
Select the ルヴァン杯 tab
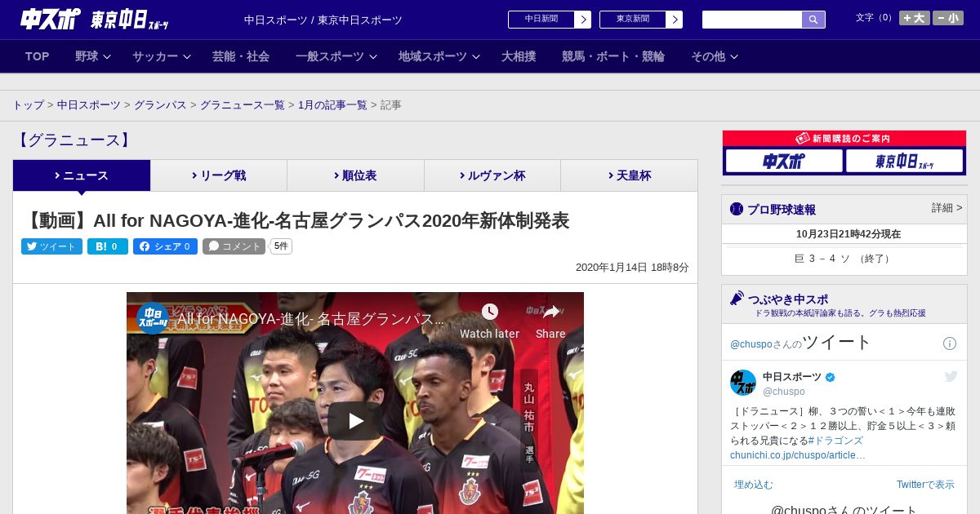pyautogui.click(x=492, y=175)
